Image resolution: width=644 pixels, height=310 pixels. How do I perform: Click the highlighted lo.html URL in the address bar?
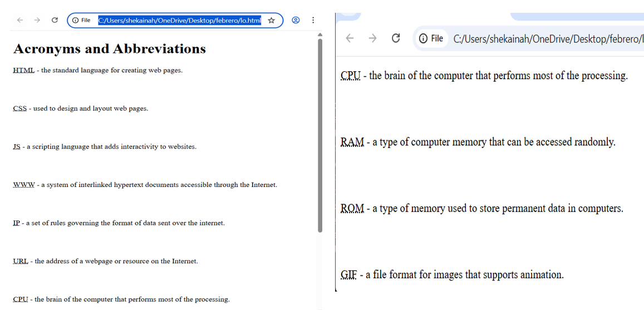[179, 21]
